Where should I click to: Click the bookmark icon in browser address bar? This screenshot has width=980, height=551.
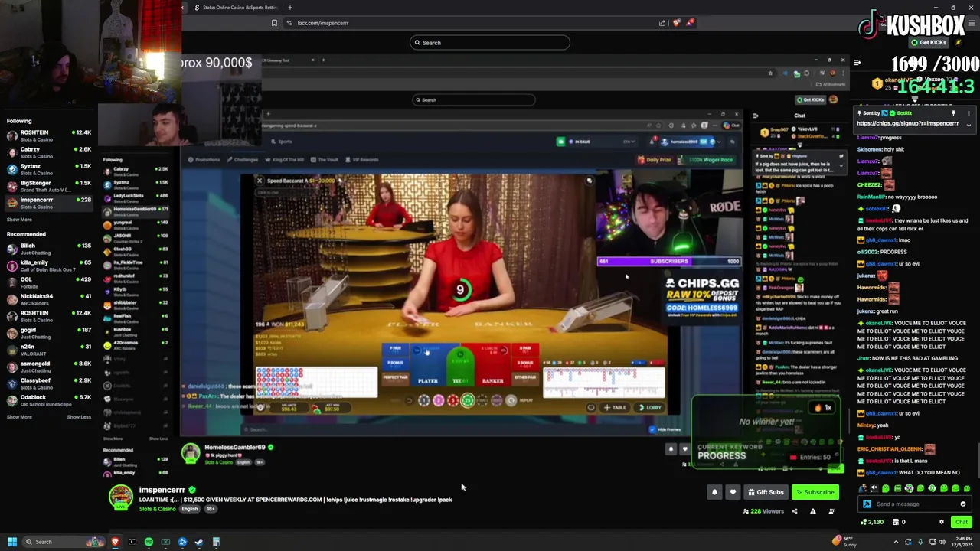pos(274,23)
